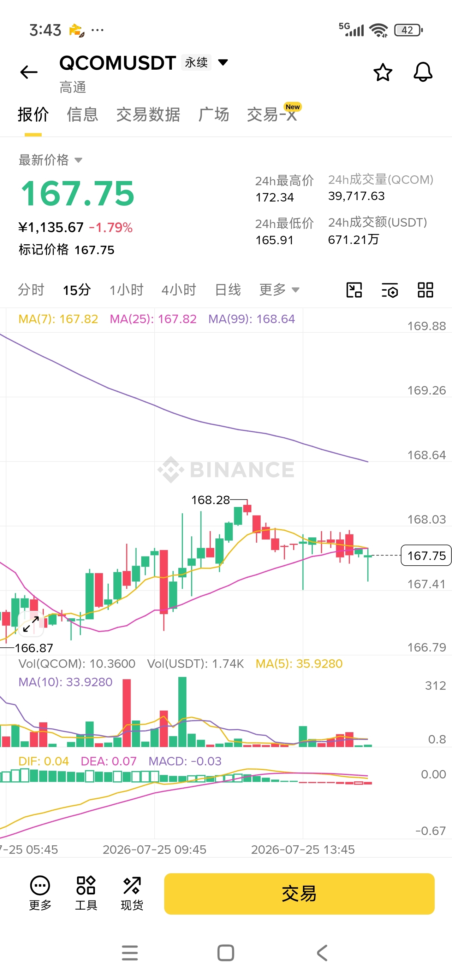Expand the QCOMUSDT pair switcher arrow
The width and height of the screenshot is (452, 980).
[223, 62]
